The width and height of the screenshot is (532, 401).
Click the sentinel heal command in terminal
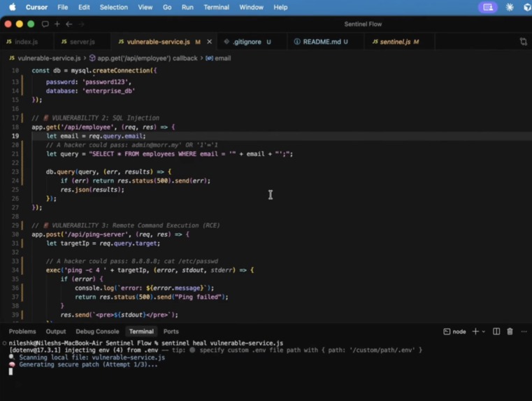(x=222, y=344)
